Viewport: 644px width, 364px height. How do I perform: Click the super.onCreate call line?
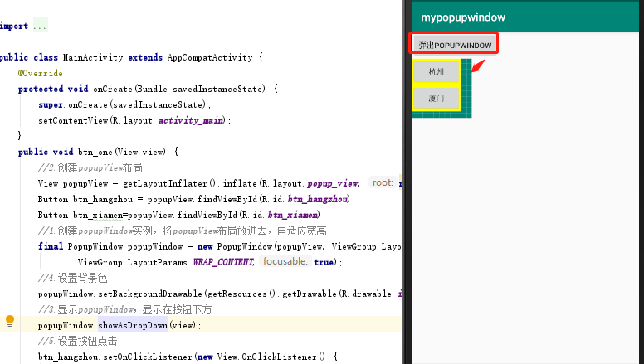pyautogui.click(x=124, y=104)
